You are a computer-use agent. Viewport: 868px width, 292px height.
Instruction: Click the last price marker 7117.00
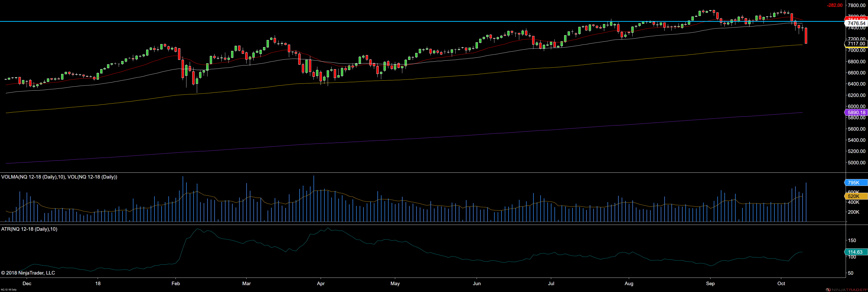856,44
